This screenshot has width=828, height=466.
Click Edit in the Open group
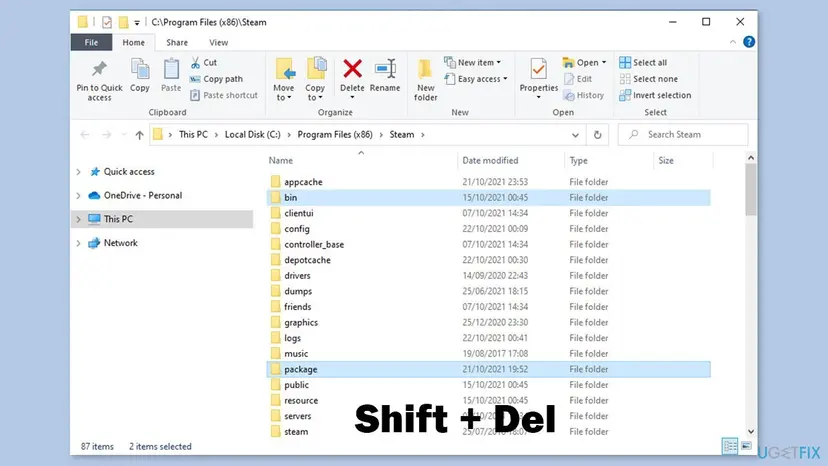578,79
